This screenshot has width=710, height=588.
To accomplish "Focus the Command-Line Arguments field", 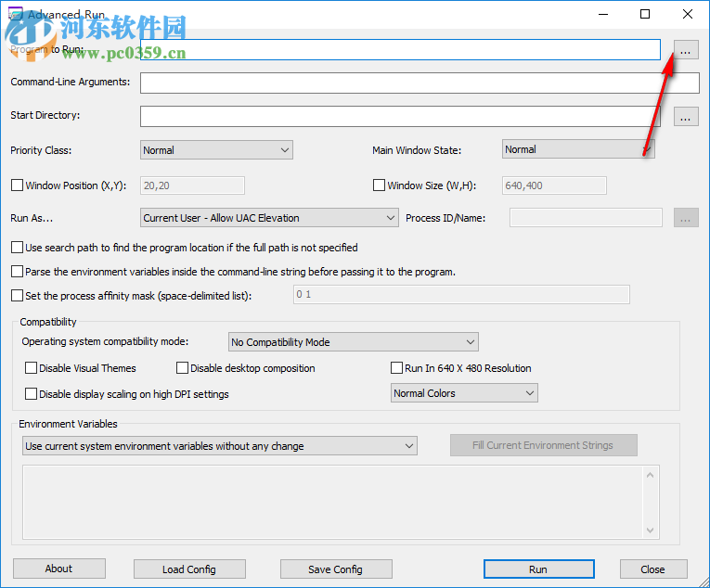I will pos(420,83).
